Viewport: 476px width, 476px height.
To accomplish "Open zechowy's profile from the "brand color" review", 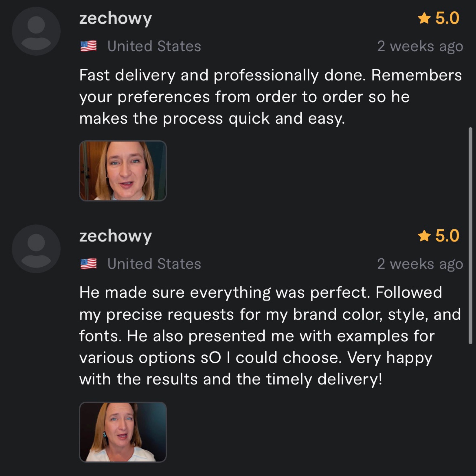I will pyautogui.click(x=115, y=236).
